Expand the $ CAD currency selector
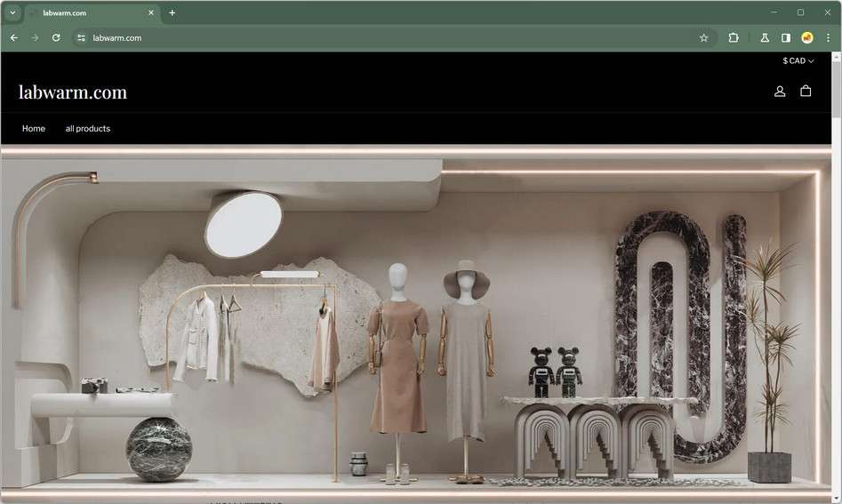Screen dimensions: 842x504 point(798,60)
